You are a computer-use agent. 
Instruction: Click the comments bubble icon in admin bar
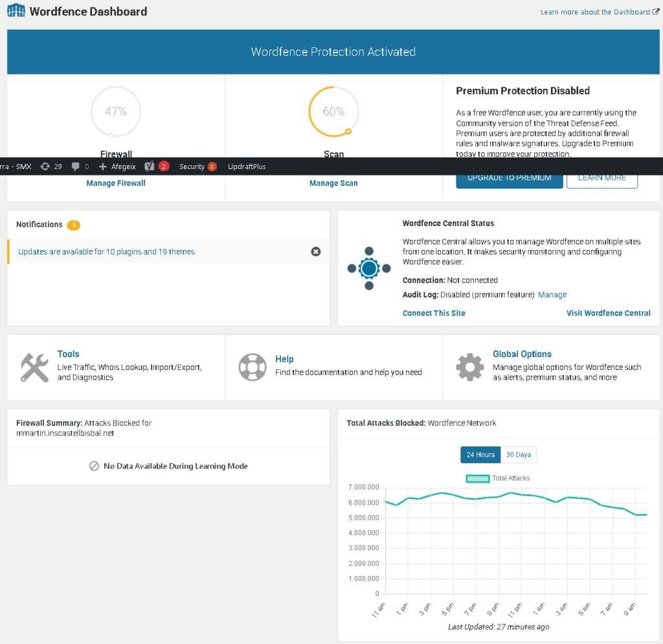[x=76, y=167]
